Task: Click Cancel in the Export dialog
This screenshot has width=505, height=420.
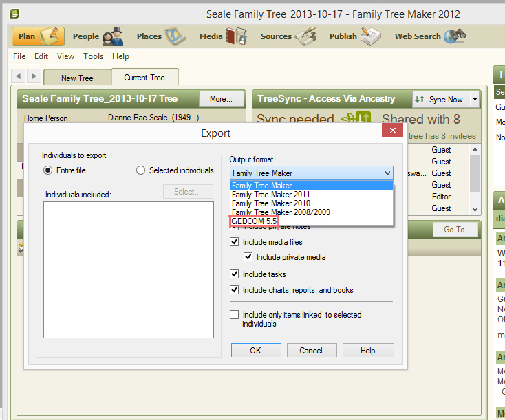Action: click(312, 350)
